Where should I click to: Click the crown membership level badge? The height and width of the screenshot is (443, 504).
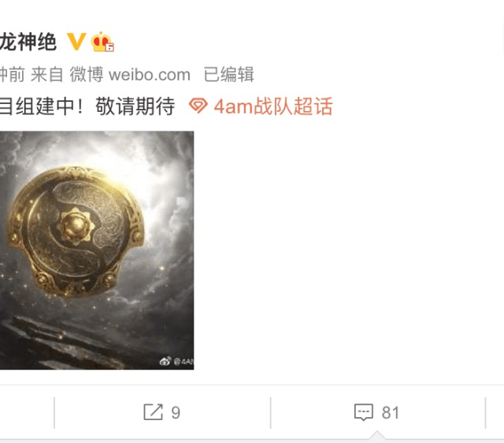pos(102,42)
